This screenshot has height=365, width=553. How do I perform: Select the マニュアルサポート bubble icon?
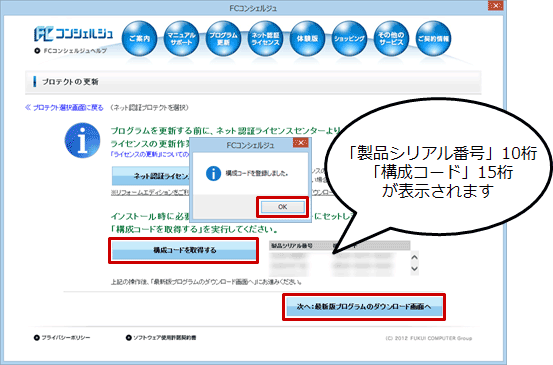click(181, 38)
